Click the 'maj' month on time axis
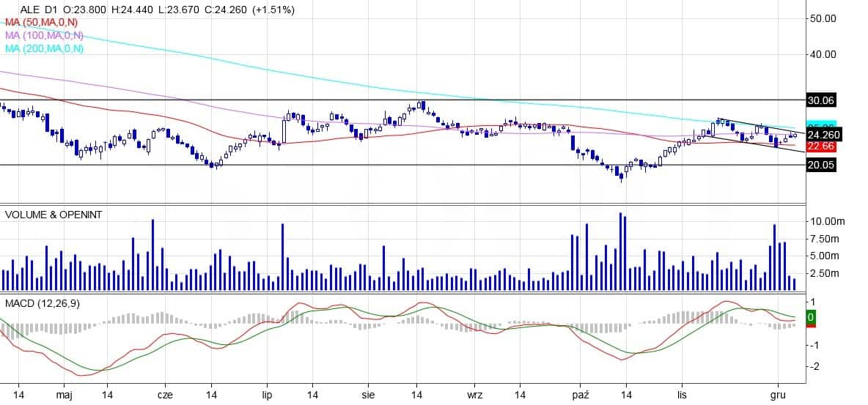868x405 pixels. 63,395
